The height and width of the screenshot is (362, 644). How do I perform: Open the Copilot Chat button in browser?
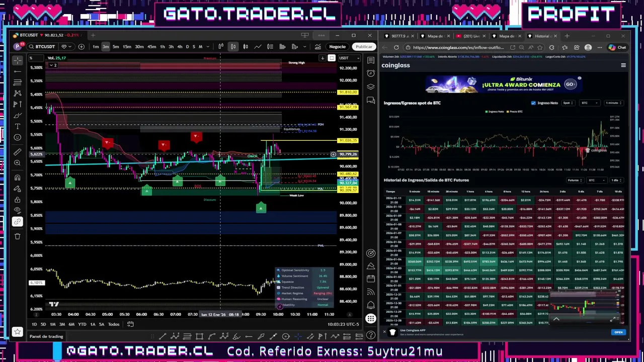pyautogui.click(x=617, y=47)
